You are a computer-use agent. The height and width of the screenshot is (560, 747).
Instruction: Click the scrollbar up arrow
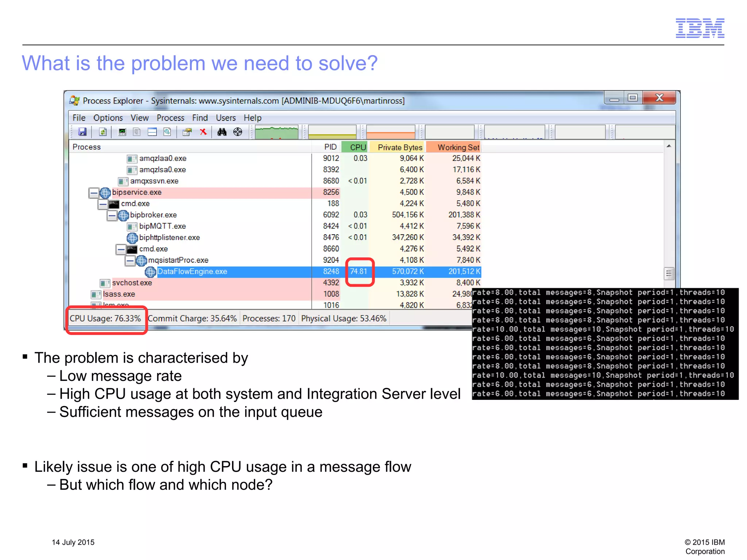[x=669, y=146]
